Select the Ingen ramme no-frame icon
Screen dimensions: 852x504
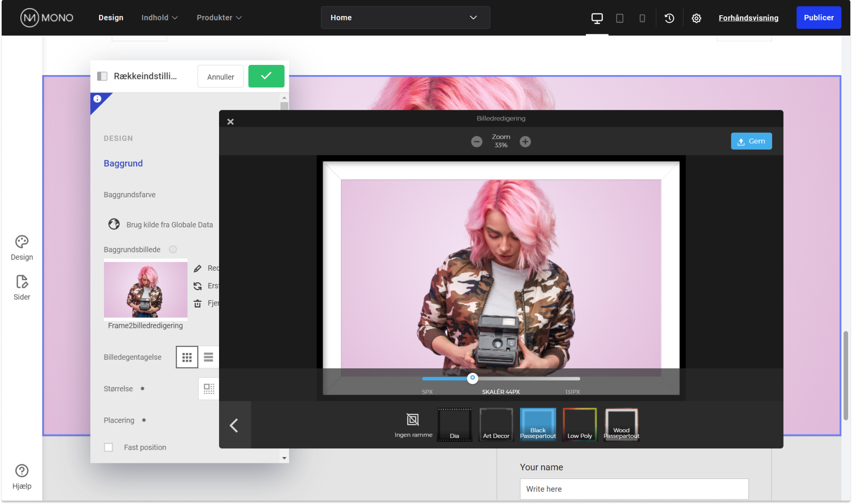(x=413, y=420)
